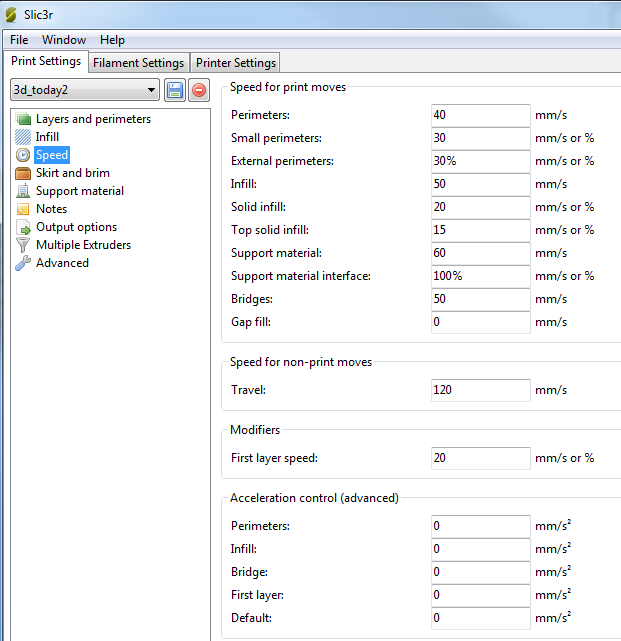Click the Layers and perimeters green icon

click(23, 119)
